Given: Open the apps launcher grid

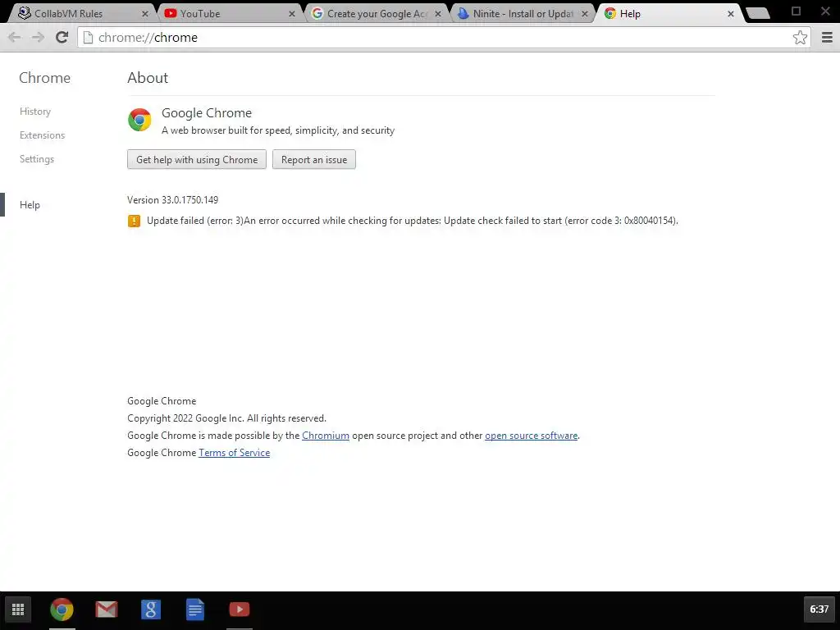Looking at the screenshot, I should point(18,609).
